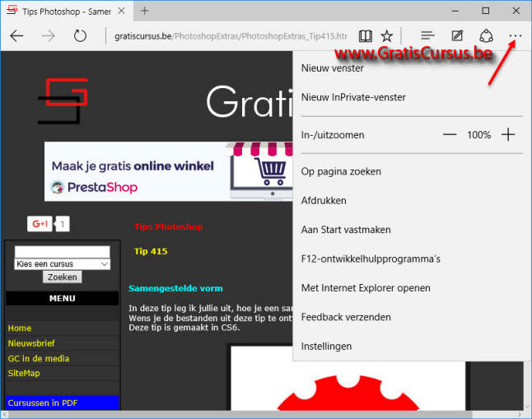The height and width of the screenshot is (419, 532).
Task: Open the Hub three-lines icon
Action: click(427, 35)
